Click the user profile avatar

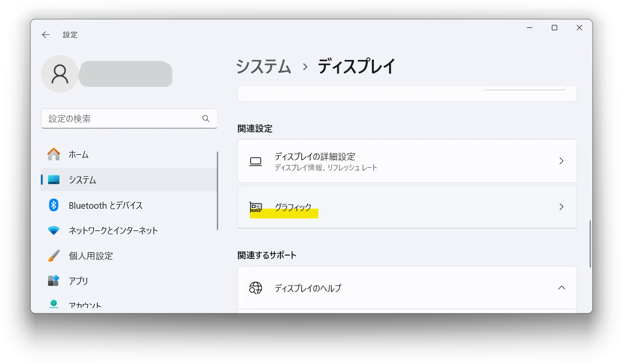click(x=60, y=74)
